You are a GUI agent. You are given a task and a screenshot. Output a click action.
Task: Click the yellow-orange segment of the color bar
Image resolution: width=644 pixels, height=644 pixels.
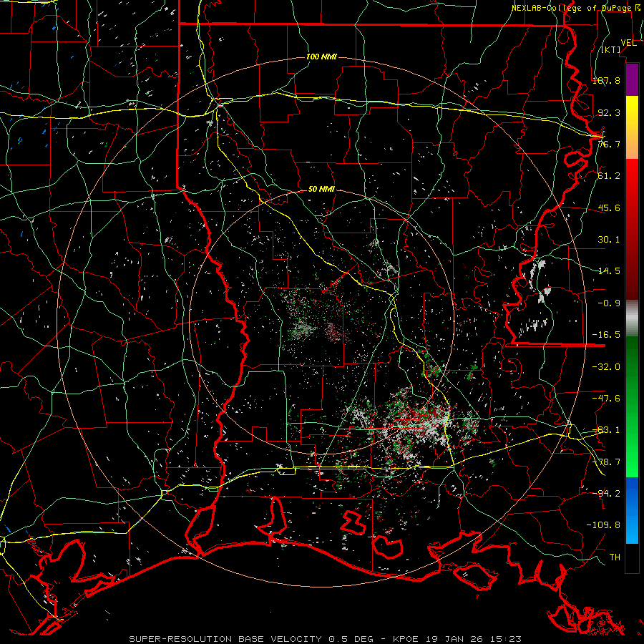(x=632, y=127)
